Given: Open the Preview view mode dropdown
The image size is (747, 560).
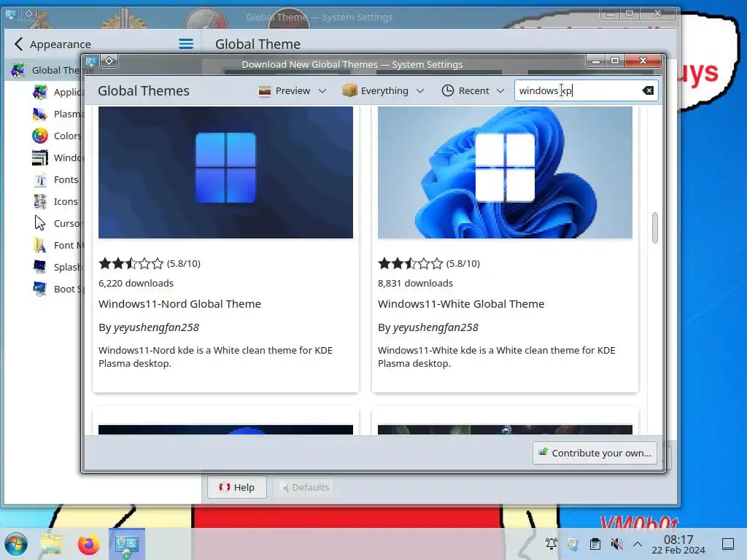Looking at the screenshot, I should 292,90.
